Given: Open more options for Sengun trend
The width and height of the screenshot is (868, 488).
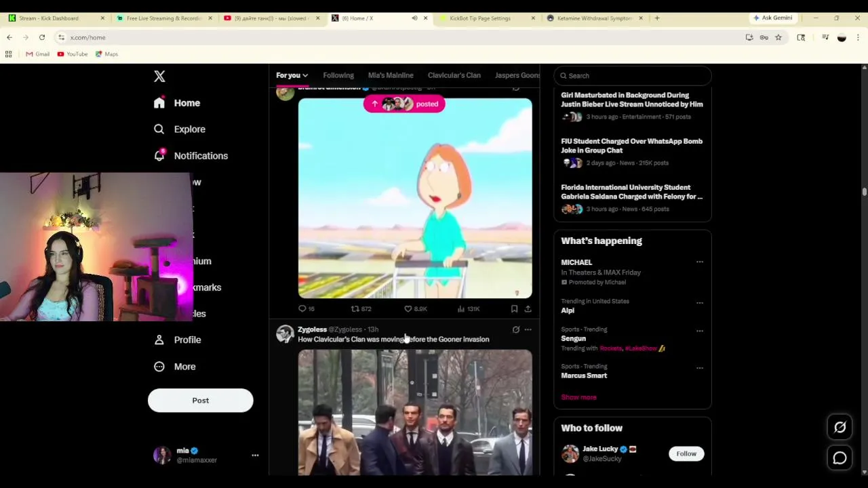Looking at the screenshot, I should (x=700, y=331).
